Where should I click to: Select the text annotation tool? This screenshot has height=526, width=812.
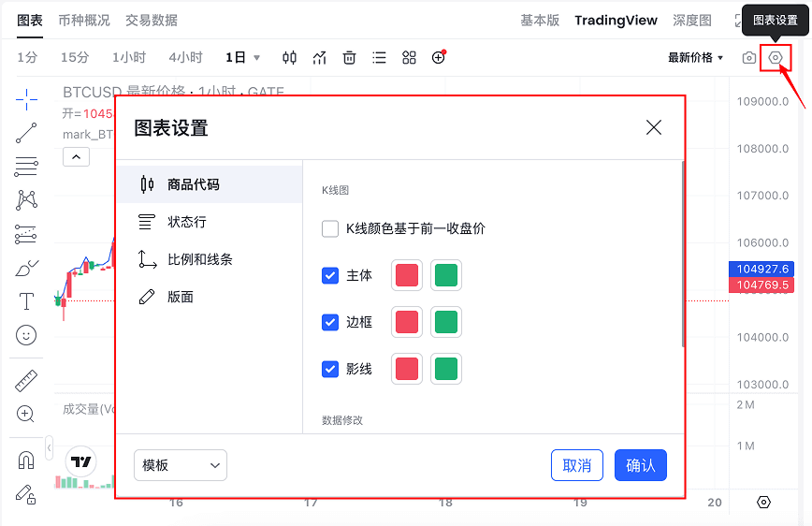(26, 301)
